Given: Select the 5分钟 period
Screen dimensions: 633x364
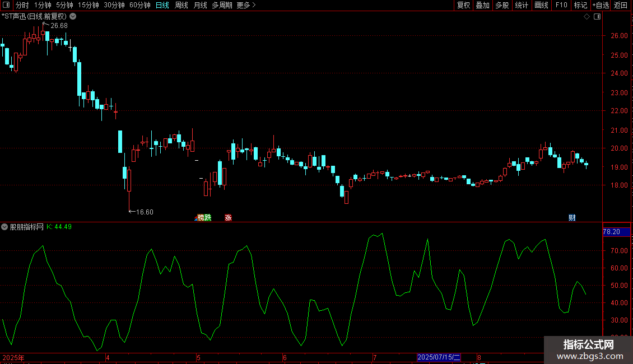Looking at the screenshot, I should (64, 5).
